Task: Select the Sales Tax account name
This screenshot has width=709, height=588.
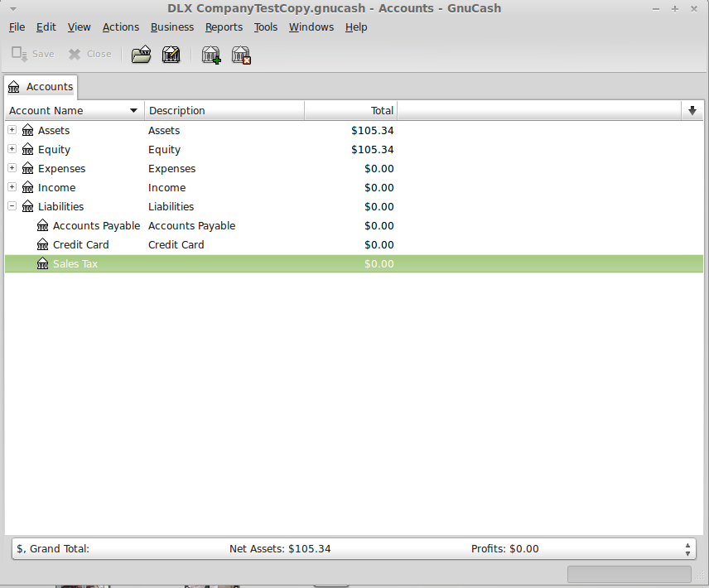Action: click(x=75, y=264)
